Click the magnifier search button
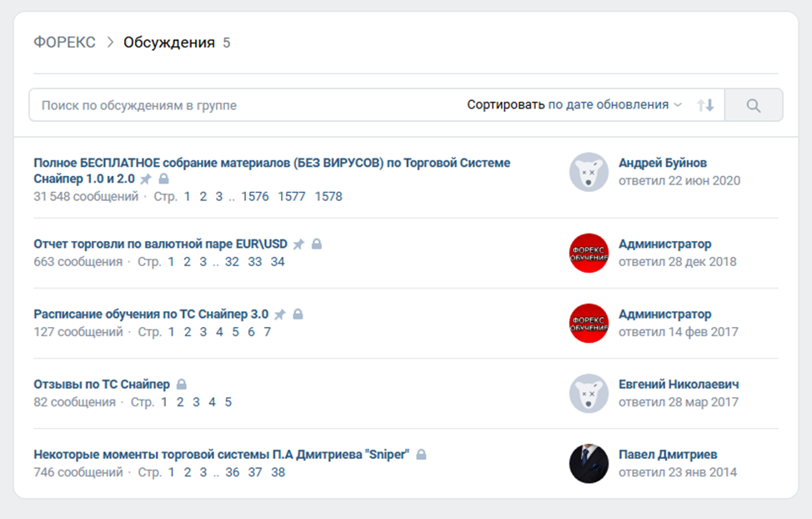Image resolution: width=812 pixels, height=519 pixels. coord(754,105)
